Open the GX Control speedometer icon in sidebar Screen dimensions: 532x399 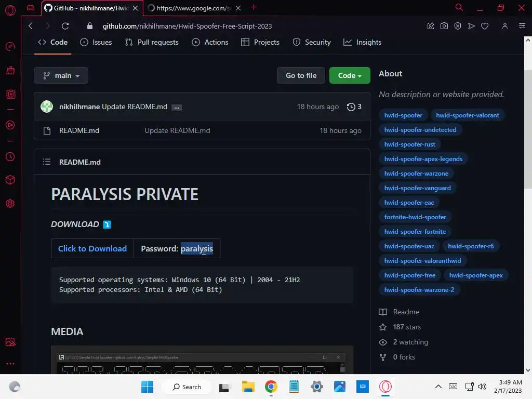(x=10, y=46)
